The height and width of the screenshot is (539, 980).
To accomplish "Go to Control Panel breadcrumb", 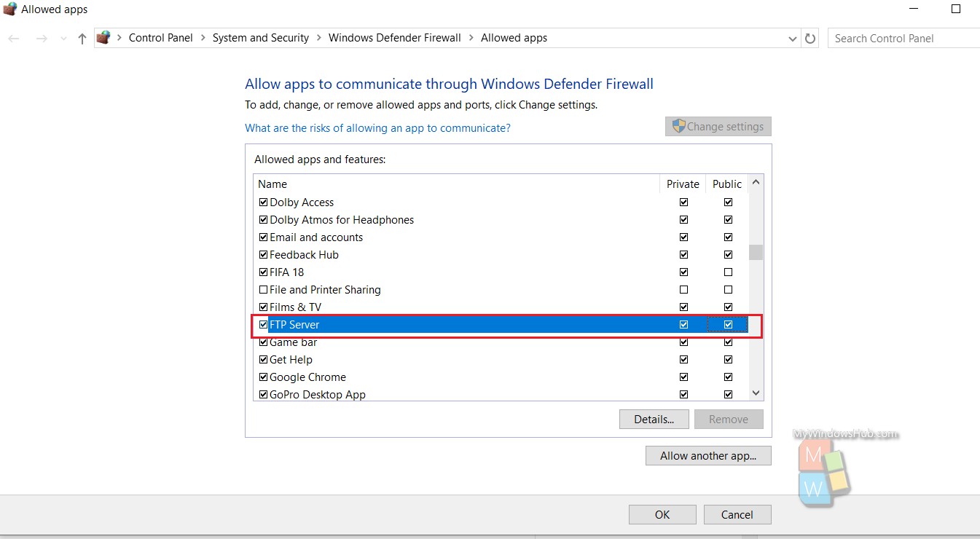I will pyautogui.click(x=160, y=38).
